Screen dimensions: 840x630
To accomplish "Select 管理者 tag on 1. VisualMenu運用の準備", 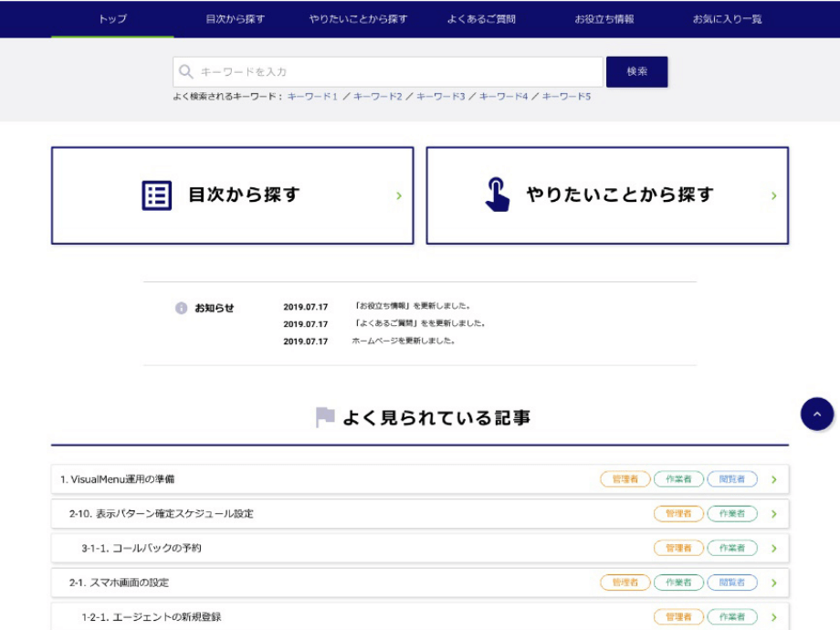I will pyautogui.click(x=625, y=479).
